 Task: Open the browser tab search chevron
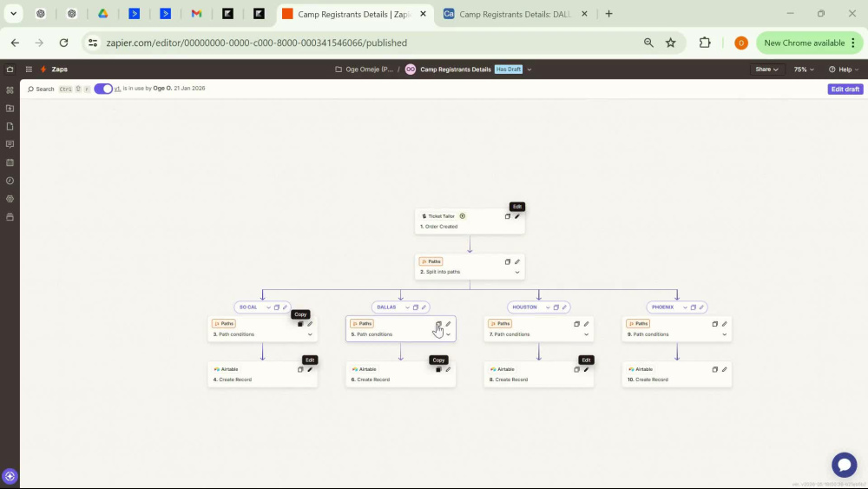13,14
